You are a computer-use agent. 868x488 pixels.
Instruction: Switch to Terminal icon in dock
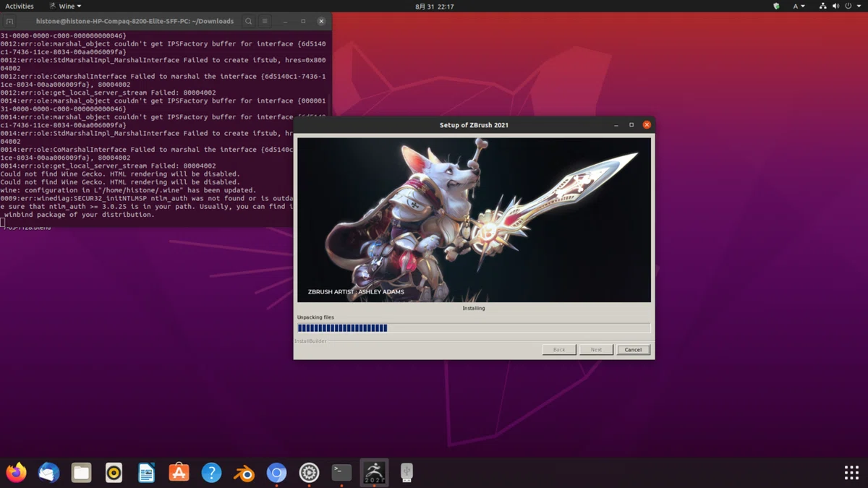tap(341, 473)
